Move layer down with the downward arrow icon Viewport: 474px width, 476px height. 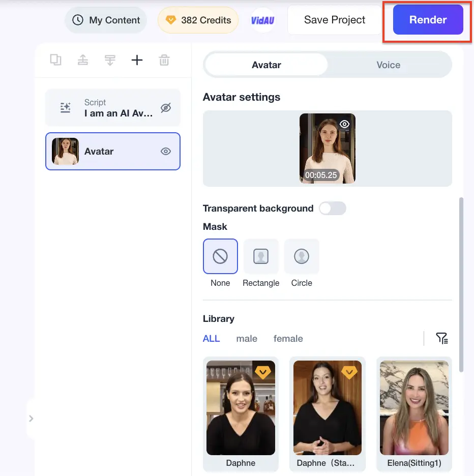110,60
